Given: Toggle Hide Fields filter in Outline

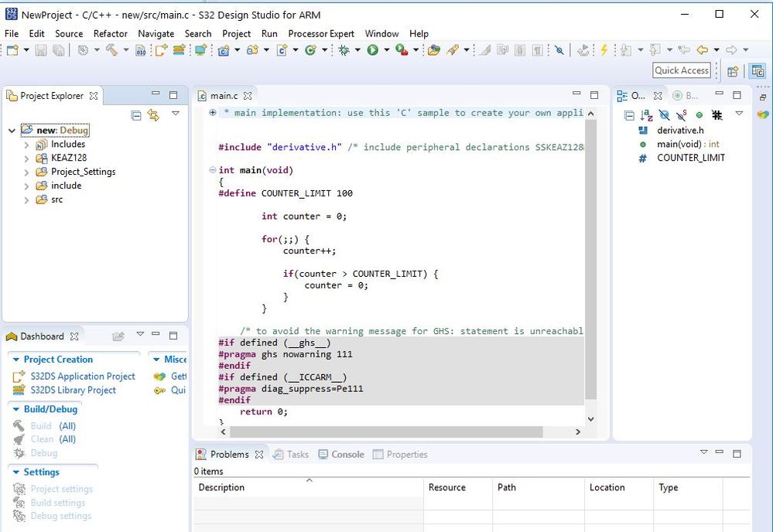Looking at the screenshot, I should (664, 115).
